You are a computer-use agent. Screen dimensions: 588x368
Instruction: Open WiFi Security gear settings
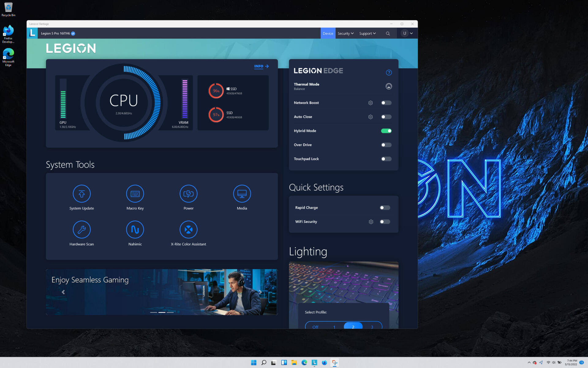(x=371, y=222)
